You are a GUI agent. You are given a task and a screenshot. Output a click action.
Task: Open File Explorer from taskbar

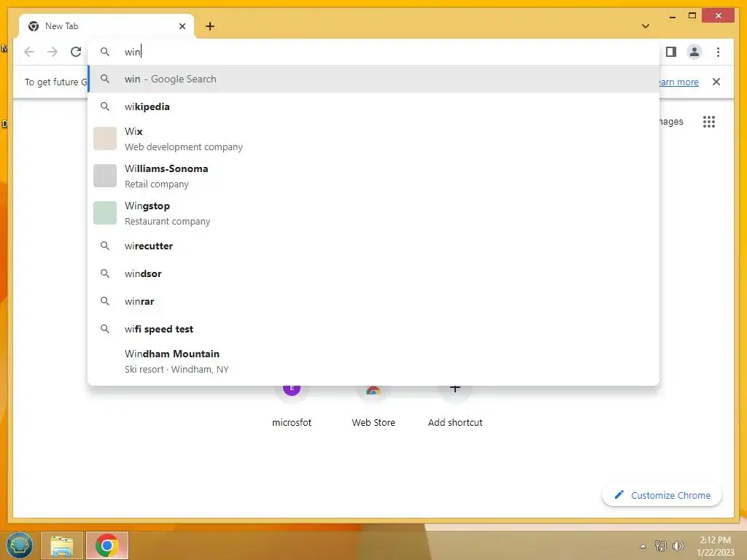coord(62,545)
